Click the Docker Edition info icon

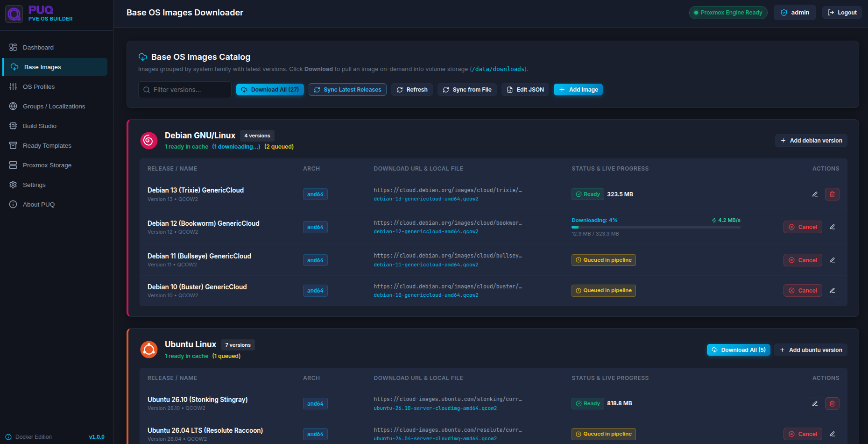[8, 437]
